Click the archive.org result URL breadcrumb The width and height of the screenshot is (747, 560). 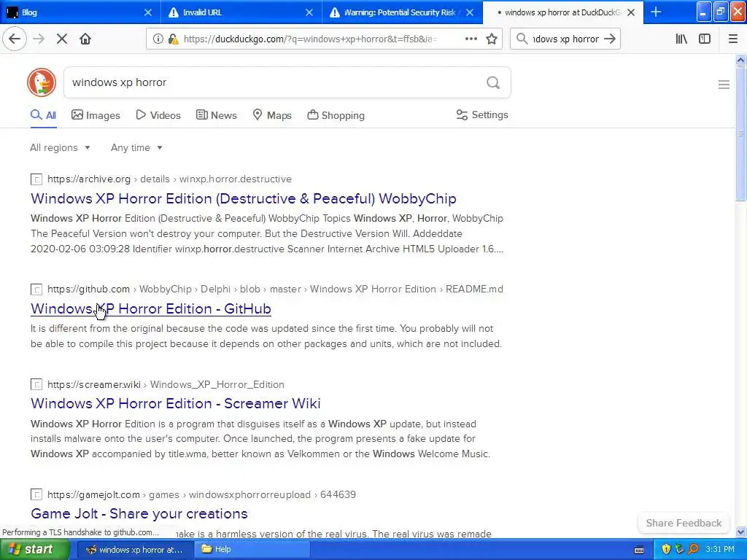[169, 179]
